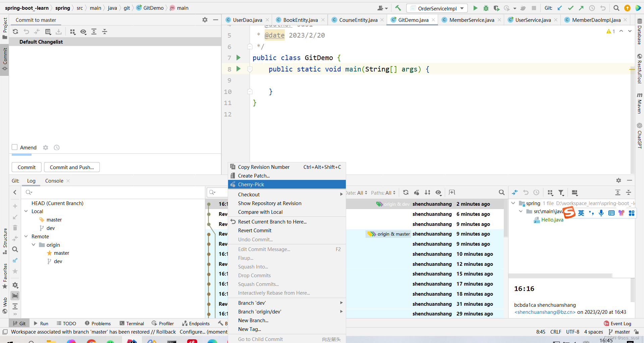Click Group By icon in Commit toolbar

click(x=72, y=32)
